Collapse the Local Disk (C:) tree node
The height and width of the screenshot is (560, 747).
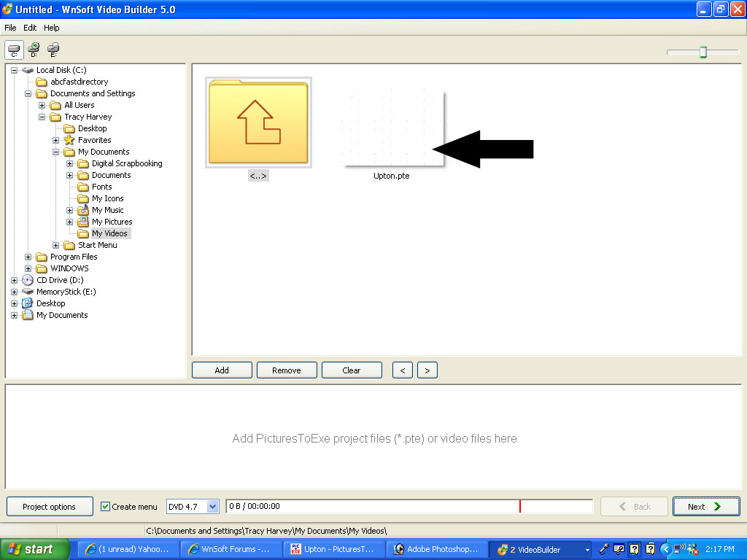[x=15, y=70]
